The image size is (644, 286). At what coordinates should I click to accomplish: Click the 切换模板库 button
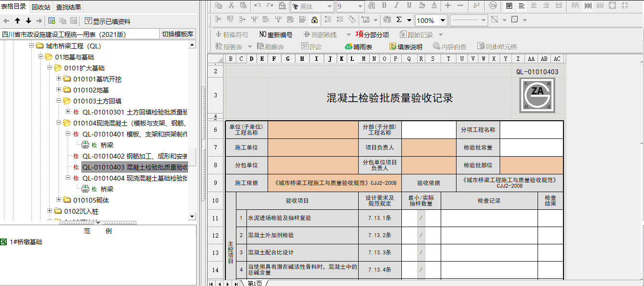pyautogui.click(x=177, y=34)
